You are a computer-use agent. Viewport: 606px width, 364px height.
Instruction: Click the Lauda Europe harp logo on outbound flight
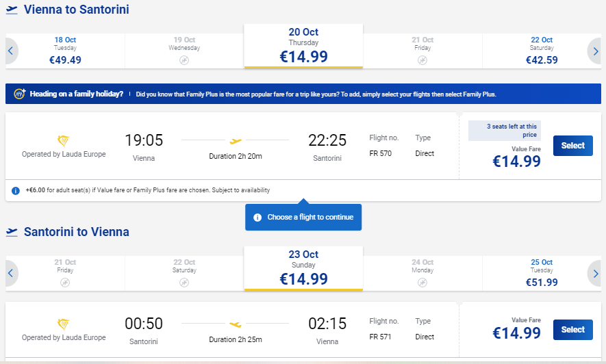(63, 140)
